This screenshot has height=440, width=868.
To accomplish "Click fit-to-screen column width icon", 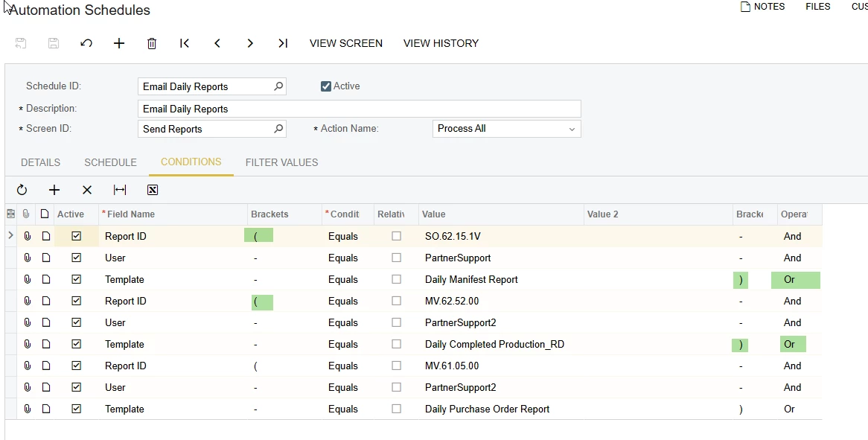I will tap(120, 190).
